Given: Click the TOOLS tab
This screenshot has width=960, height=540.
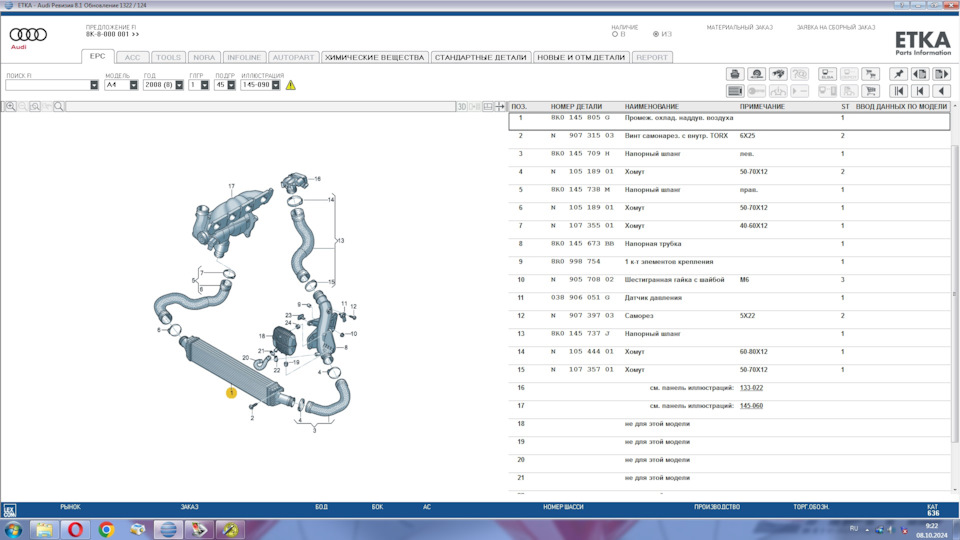Looking at the screenshot, I should click(x=168, y=58).
